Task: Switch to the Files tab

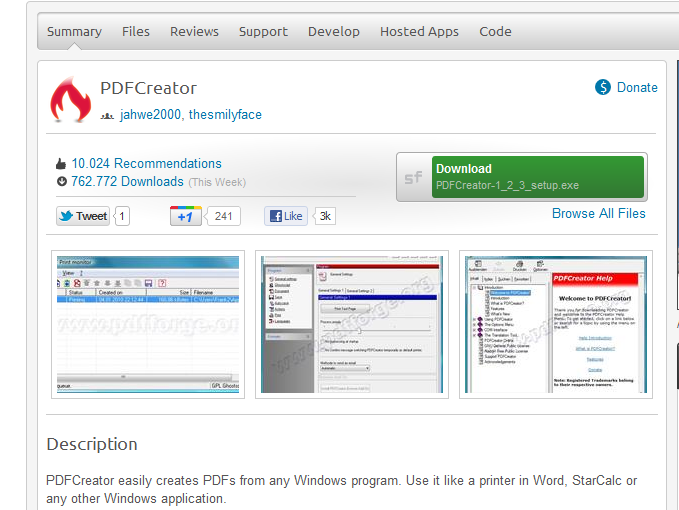Action: (x=136, y=32)
